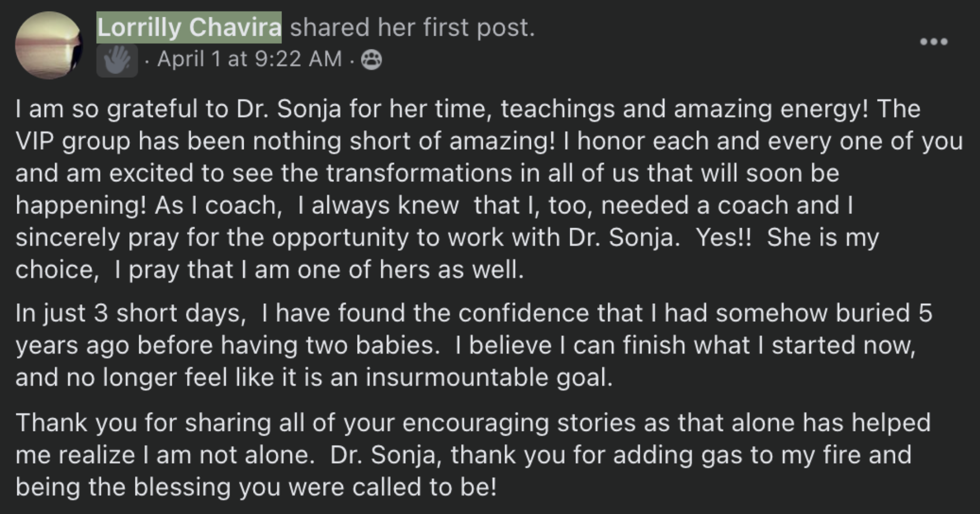The image size is (980, 514).
Task: Click the line starting "happening! As I coach"
Action: [x=433, y=205]
